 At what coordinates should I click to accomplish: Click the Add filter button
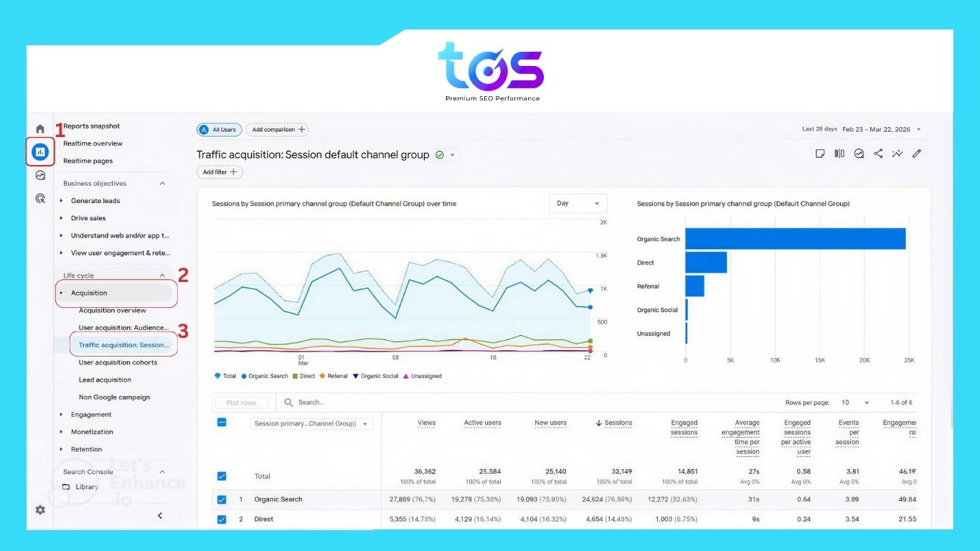pos(220,172)
